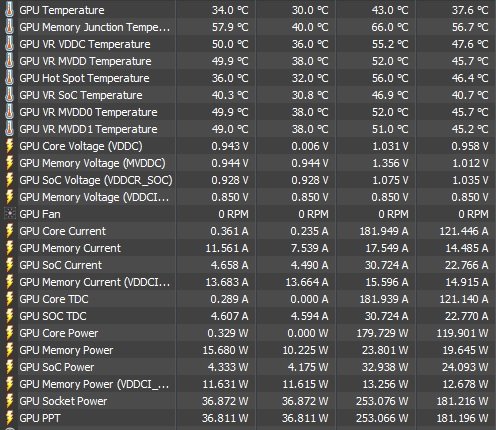Click the thermometer icon beside GPU Temperature
Viewport: 496px width, 430px height.
[9, 10]
